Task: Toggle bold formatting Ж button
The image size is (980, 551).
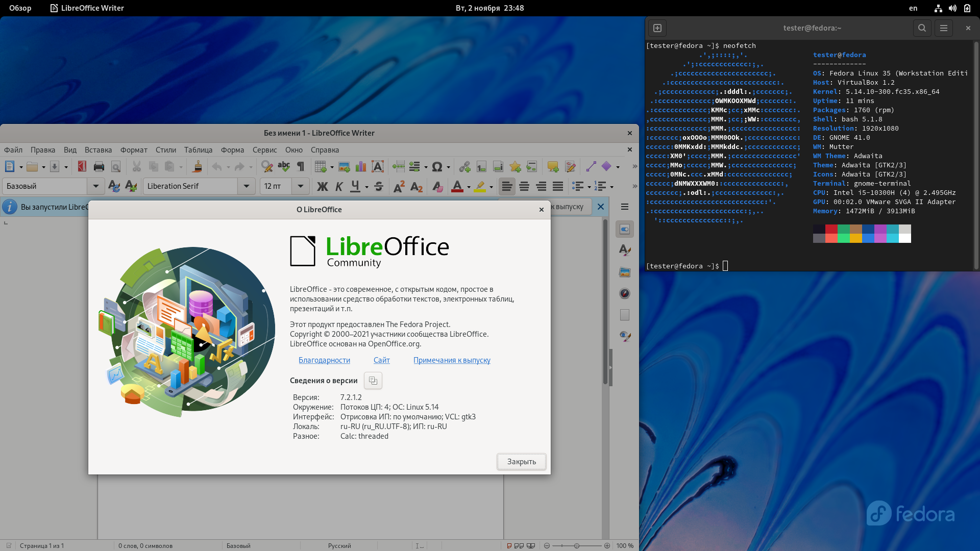Action: coord(322,186)
